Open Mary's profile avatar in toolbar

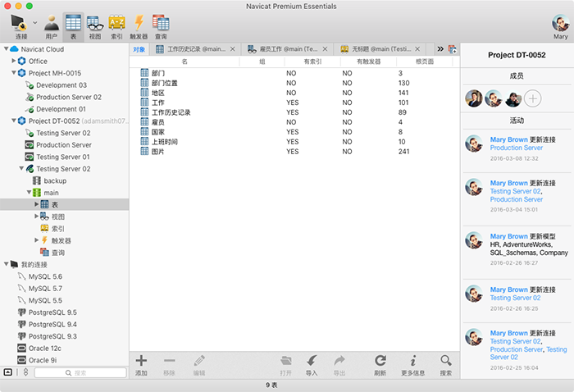pyautogui.click(x=560, y=24)
